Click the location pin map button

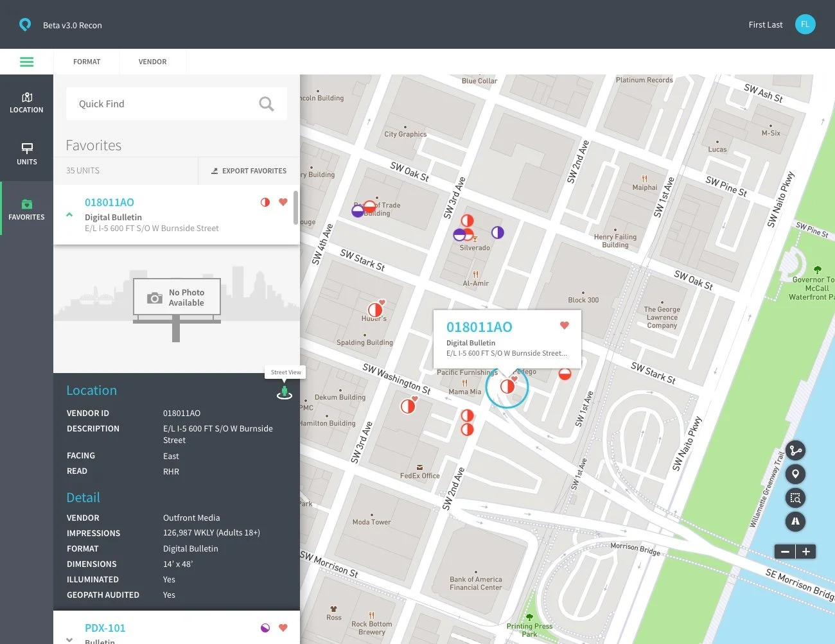pos(796,474)
